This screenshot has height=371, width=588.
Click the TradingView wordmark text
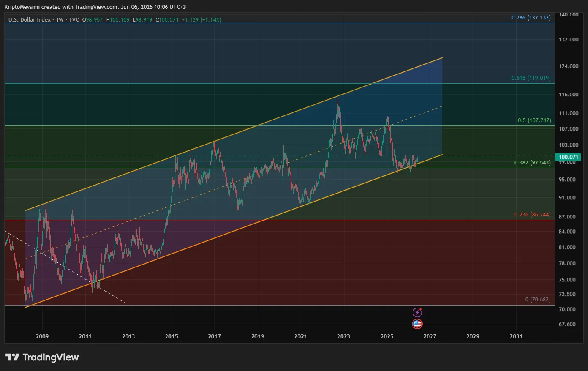coord(51,357)
